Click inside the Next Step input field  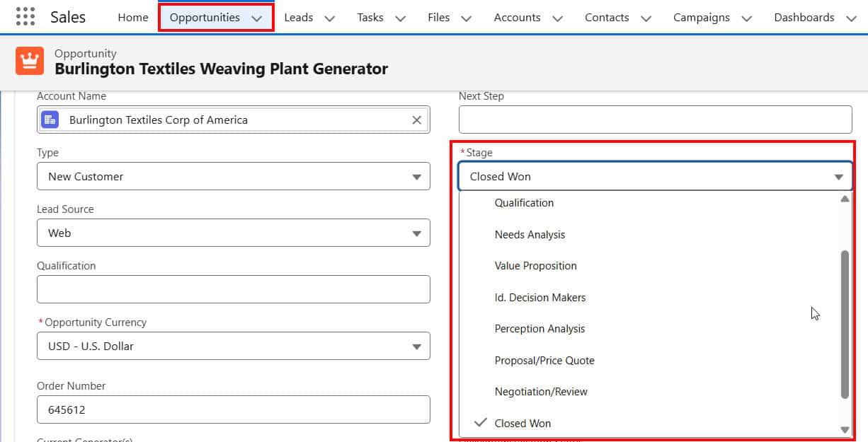click(656, 119)
